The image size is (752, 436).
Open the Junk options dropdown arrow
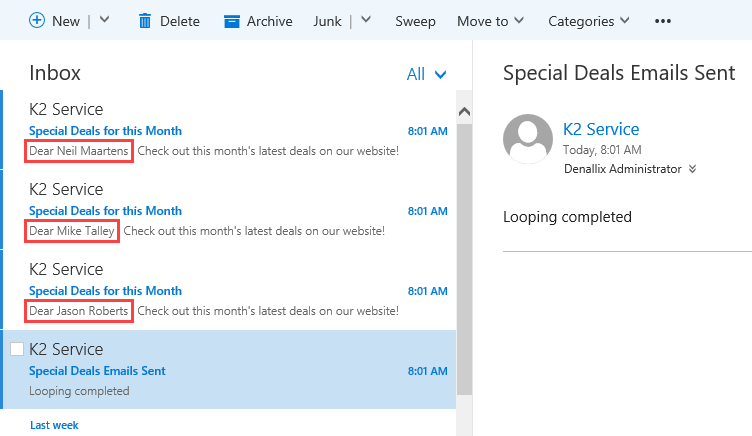366,20
